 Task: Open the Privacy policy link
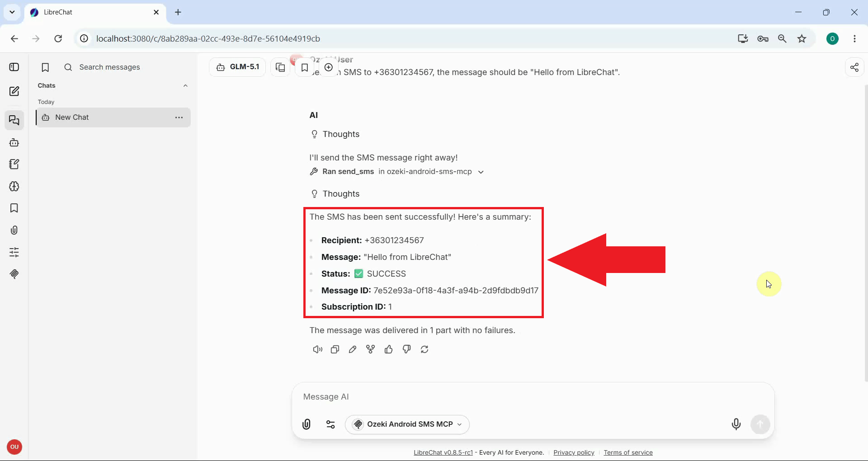coord(574,452)
